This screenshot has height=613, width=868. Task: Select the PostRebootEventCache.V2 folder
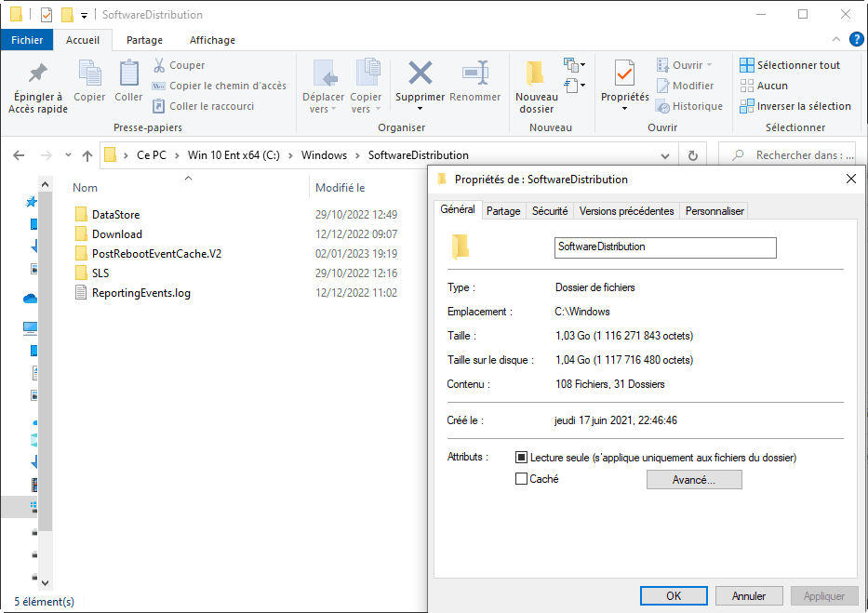point(148,254)
